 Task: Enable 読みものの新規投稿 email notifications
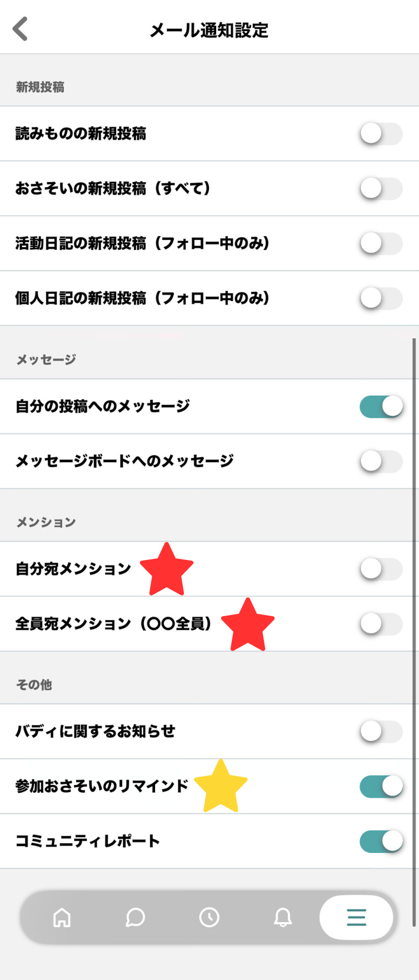pyautogui.click(x=381, y=134)
